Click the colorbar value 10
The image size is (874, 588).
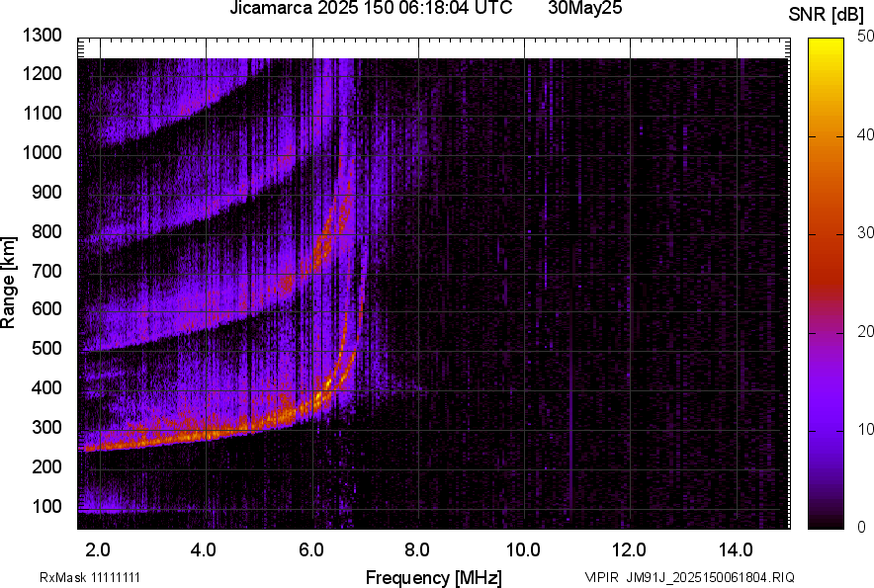[865, 429]
